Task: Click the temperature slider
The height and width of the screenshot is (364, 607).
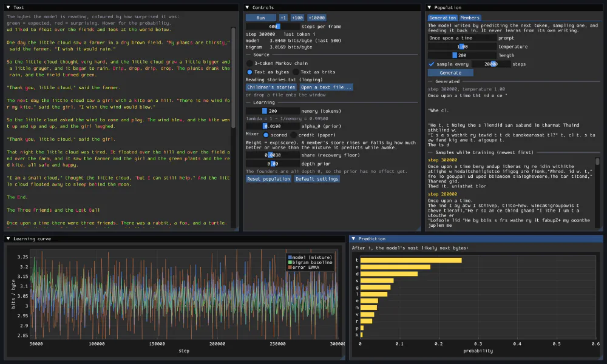Action: coord(462,47)
